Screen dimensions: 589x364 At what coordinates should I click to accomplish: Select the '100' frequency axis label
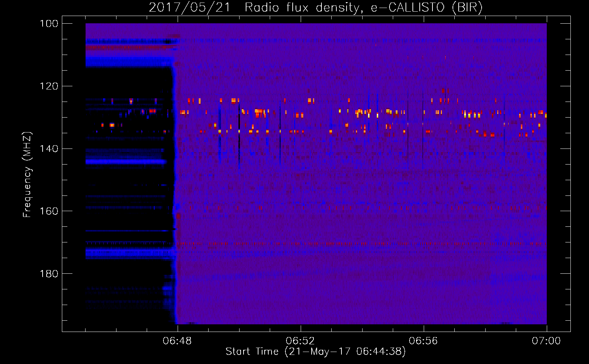[49, 24]
